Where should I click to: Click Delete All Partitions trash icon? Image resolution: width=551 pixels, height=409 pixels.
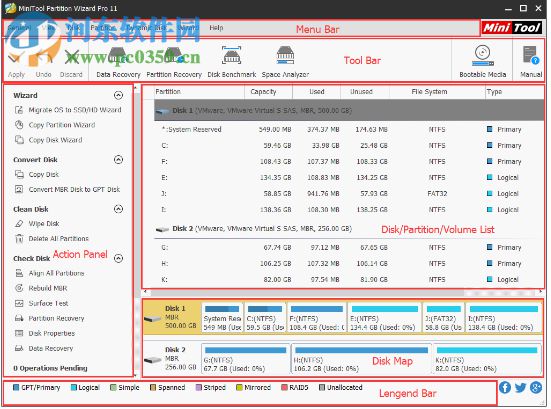pyautogui.click(x=19, y=239)
